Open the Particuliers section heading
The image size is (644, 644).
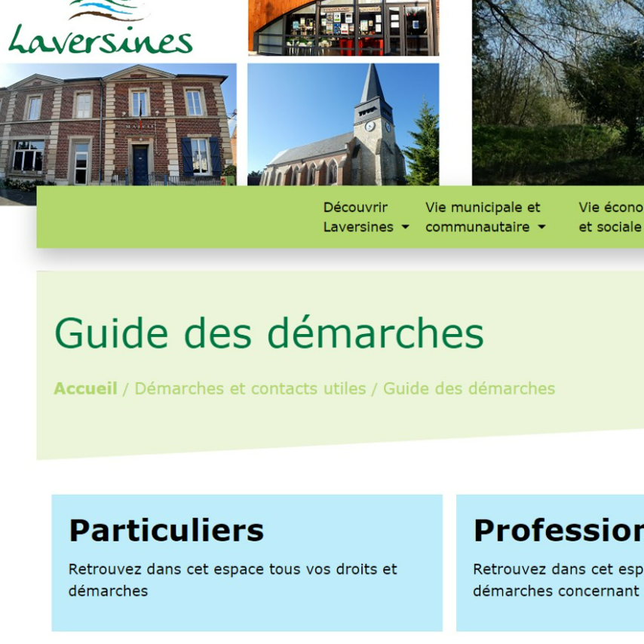pos(166,530)
